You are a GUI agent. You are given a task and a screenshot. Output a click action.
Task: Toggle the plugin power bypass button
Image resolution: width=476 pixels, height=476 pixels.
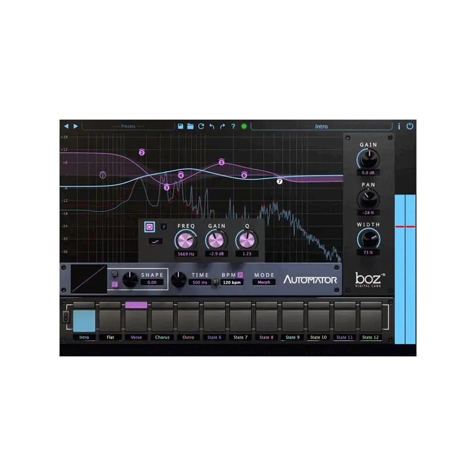409,126
